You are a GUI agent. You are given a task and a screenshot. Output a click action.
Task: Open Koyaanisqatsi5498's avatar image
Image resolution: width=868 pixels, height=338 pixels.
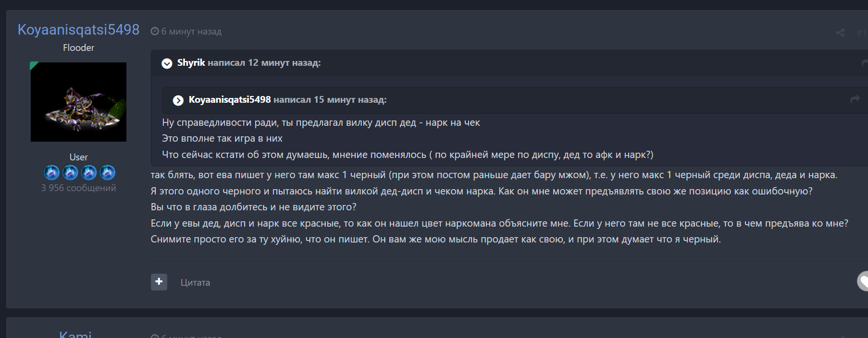(78, 102)
